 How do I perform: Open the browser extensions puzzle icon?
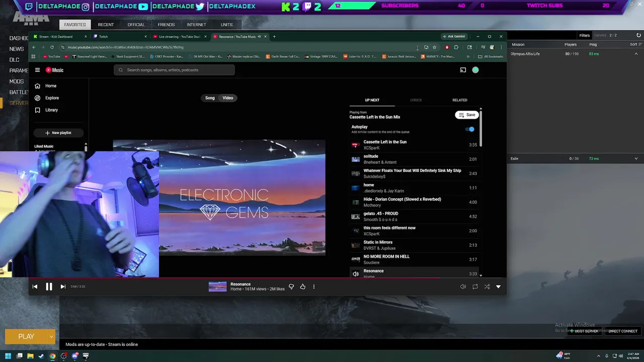coord(456,47)
